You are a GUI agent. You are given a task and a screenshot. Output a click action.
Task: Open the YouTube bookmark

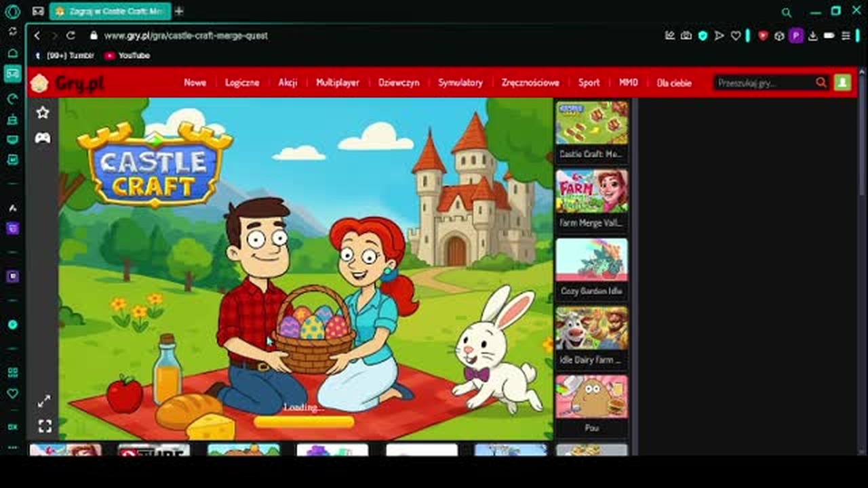(x=127, y=56)
